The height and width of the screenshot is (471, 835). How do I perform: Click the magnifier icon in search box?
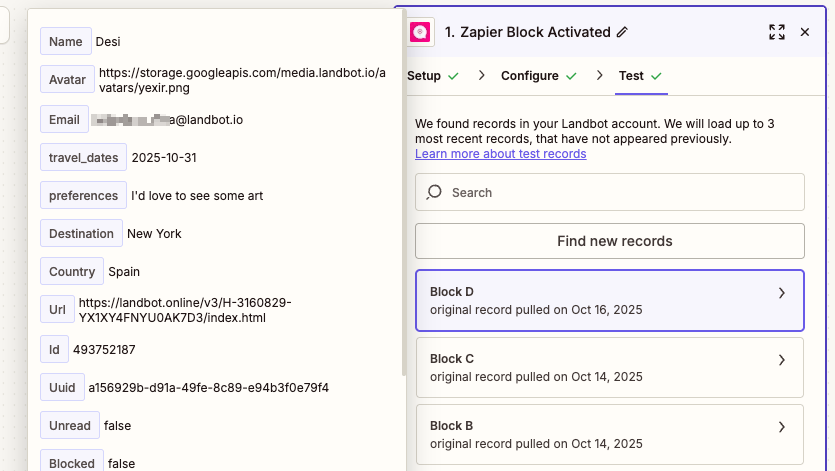pos(435,192)
